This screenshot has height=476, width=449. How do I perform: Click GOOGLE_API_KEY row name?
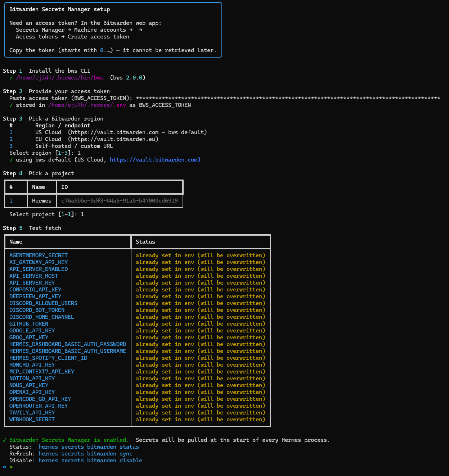32,331
